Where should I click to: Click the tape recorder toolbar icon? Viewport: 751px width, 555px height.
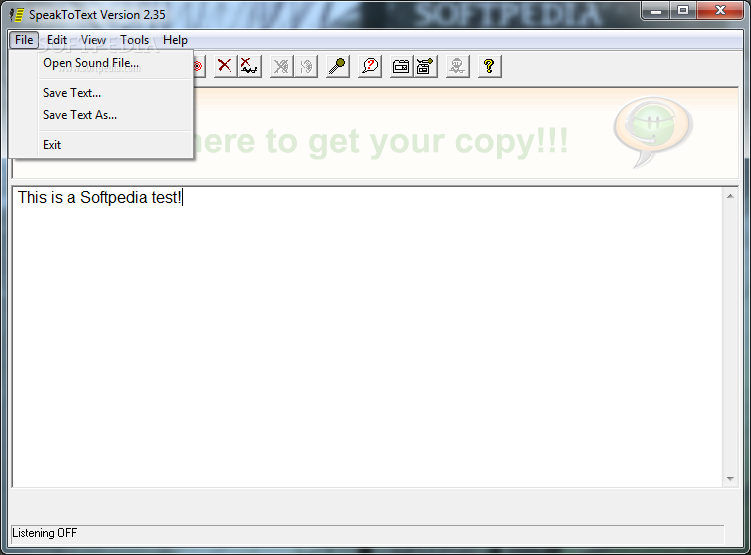tap(401, 66)
